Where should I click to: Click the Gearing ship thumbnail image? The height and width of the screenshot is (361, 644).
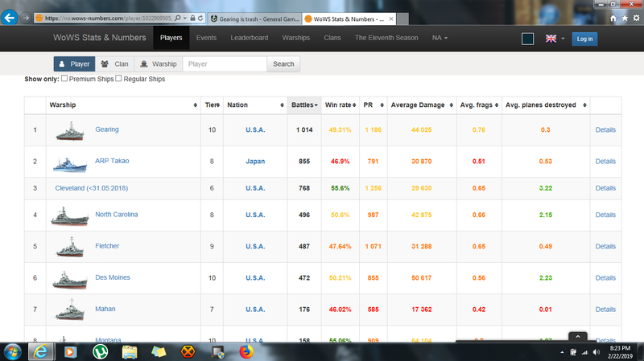69,131
